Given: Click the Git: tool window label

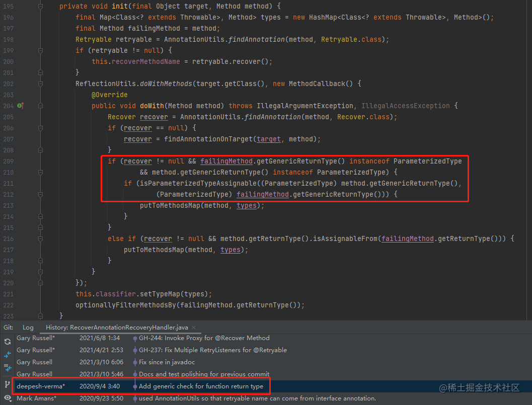Looking at the screenshot, I should point(9,328).
